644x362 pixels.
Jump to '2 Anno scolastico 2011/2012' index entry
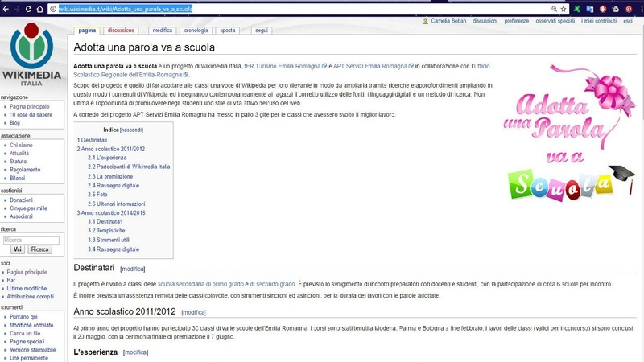(x=111, y=149)
